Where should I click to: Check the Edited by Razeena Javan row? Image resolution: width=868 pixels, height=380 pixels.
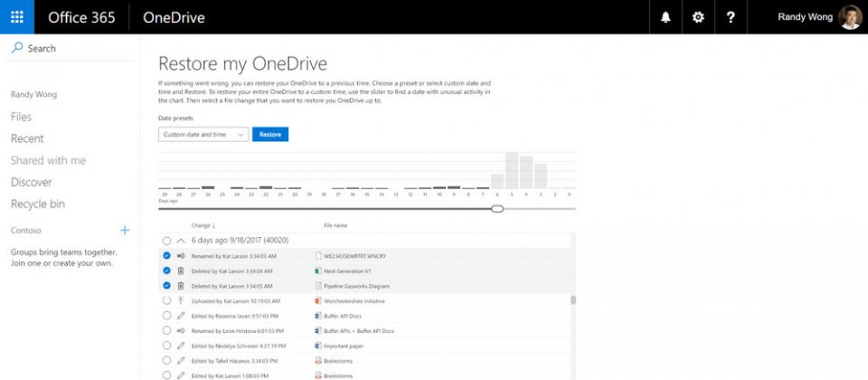pos(166,316)
